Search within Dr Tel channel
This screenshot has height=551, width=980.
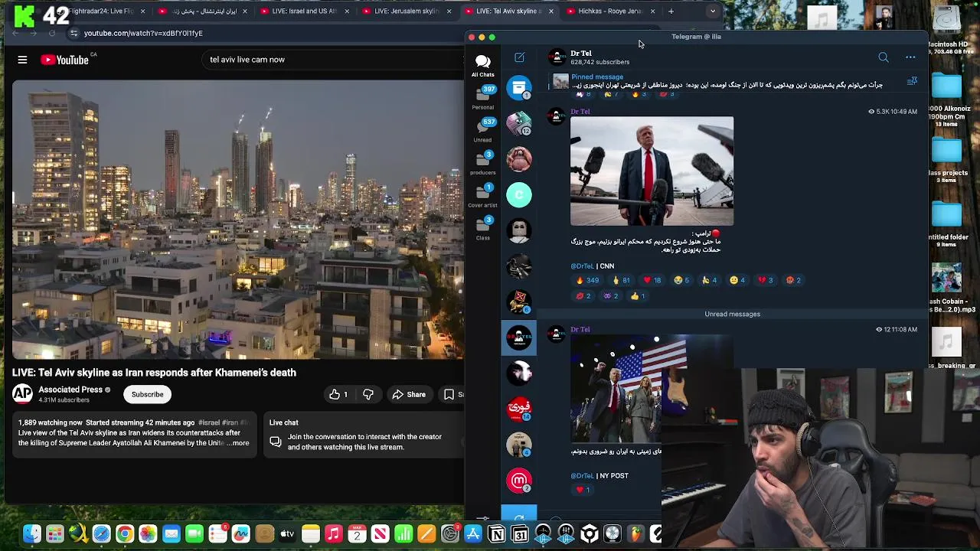884,57
